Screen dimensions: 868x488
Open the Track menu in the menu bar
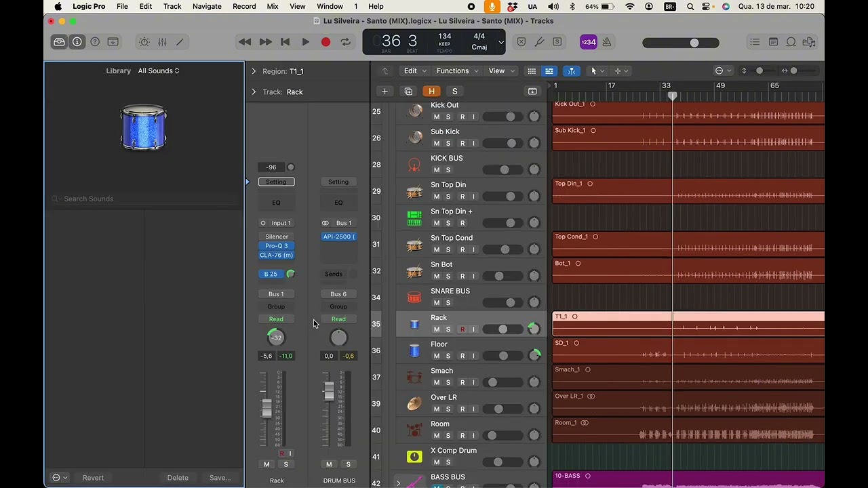(x=172, y=6)
